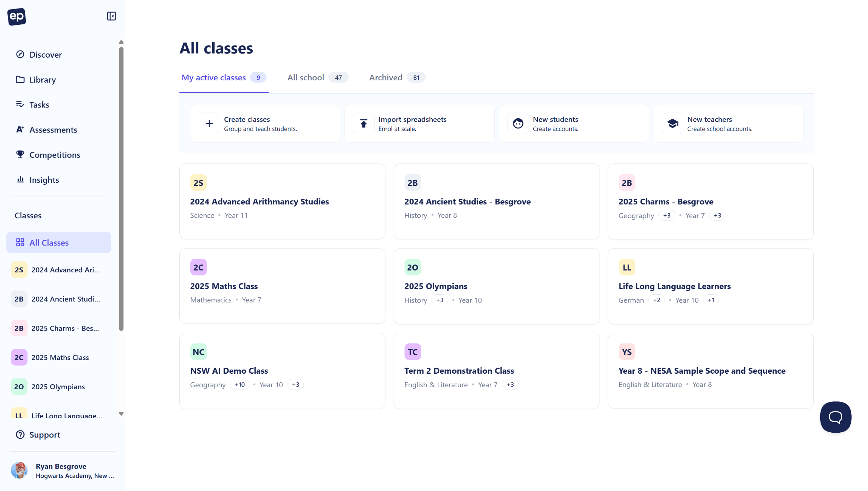Open the Discover compass icon
Screen dimensions: 868x491
pos(20,54)
